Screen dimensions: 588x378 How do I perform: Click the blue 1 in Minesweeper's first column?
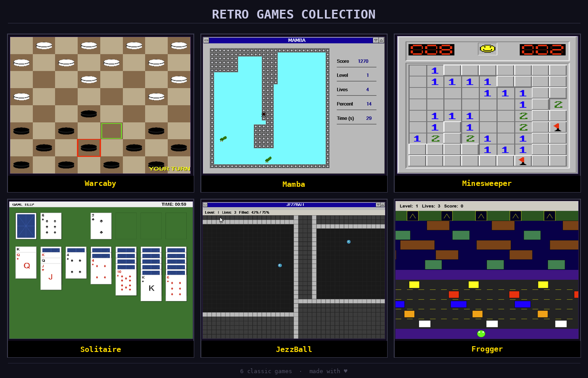click(x=417, y=139)
